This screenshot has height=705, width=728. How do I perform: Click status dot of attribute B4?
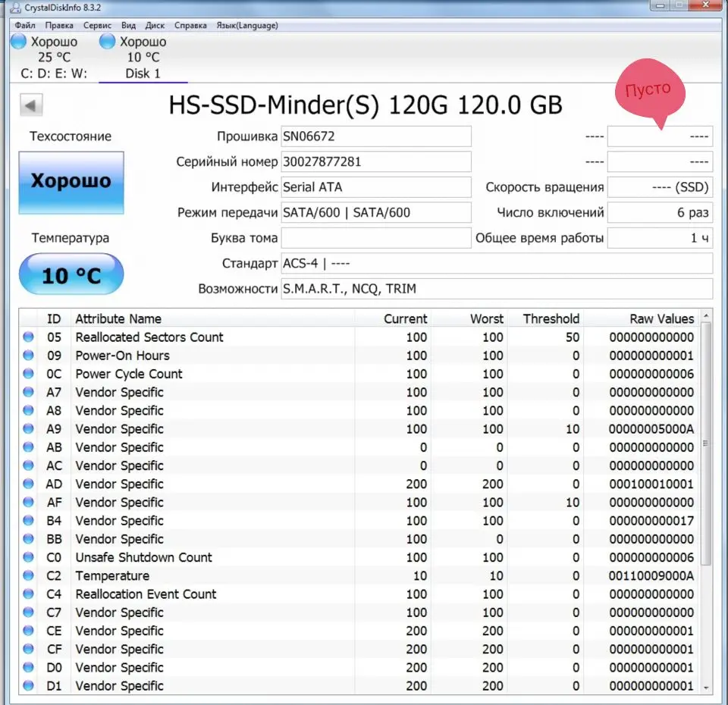[x=28, y=520]
